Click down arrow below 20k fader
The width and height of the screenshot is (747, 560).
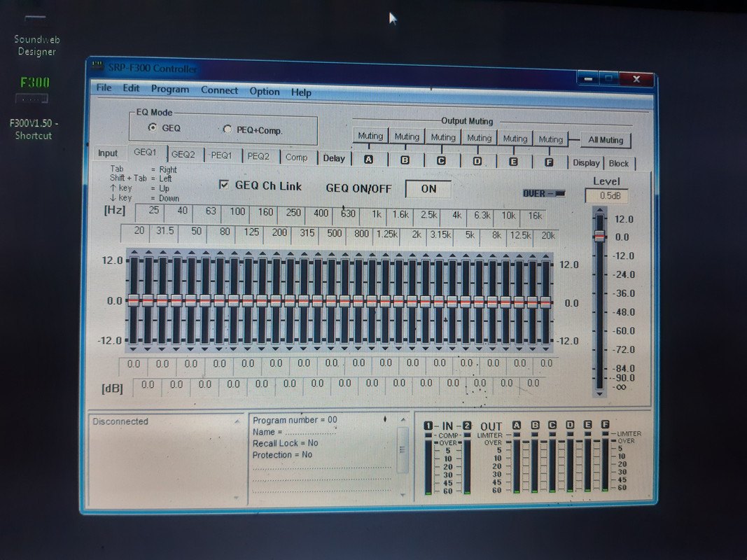click(545, 349)
